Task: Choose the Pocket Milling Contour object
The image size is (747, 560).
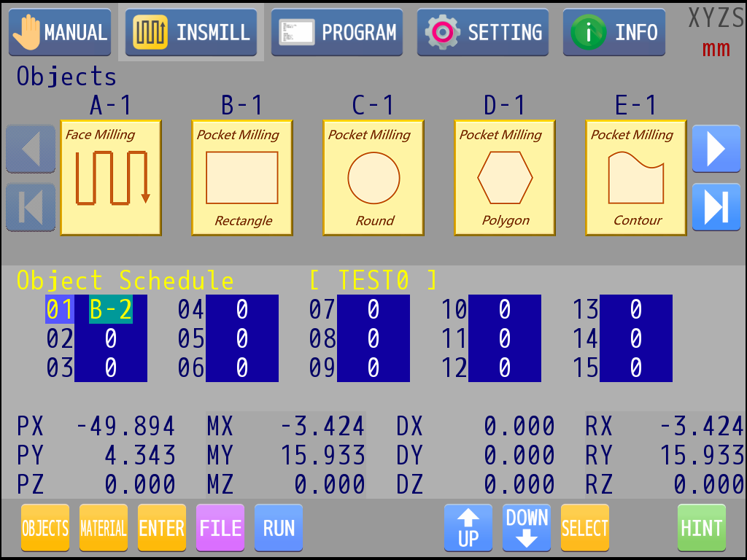Action: [635, 177]
